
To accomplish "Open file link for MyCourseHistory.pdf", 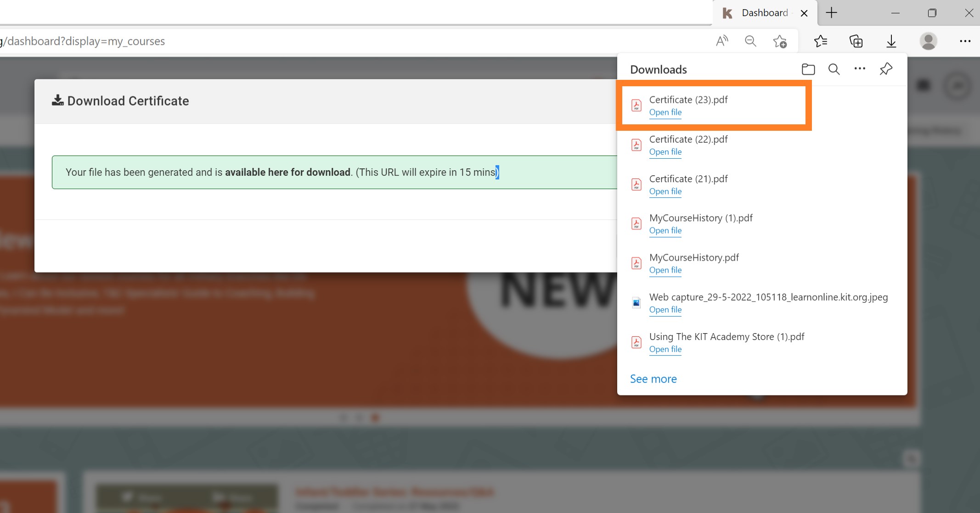I will [665, 270].
